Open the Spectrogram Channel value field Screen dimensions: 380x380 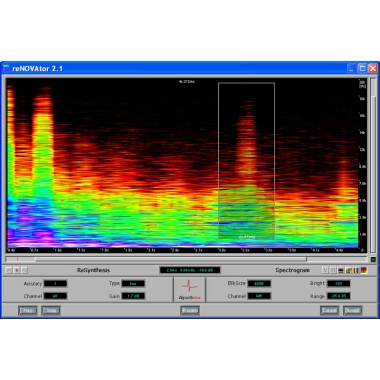(x=259, y=296)
